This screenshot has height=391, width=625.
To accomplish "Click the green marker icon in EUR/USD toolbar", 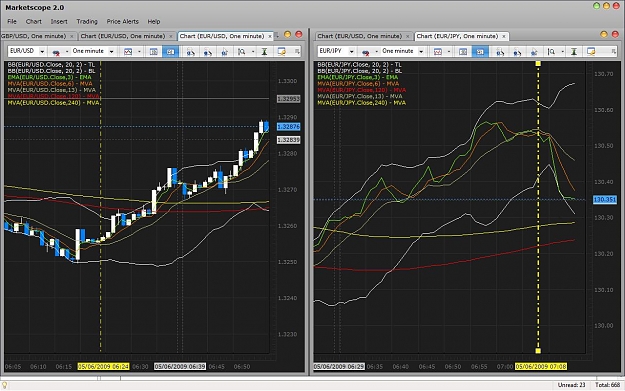I will pyautogui.click(x=264, y=52).
